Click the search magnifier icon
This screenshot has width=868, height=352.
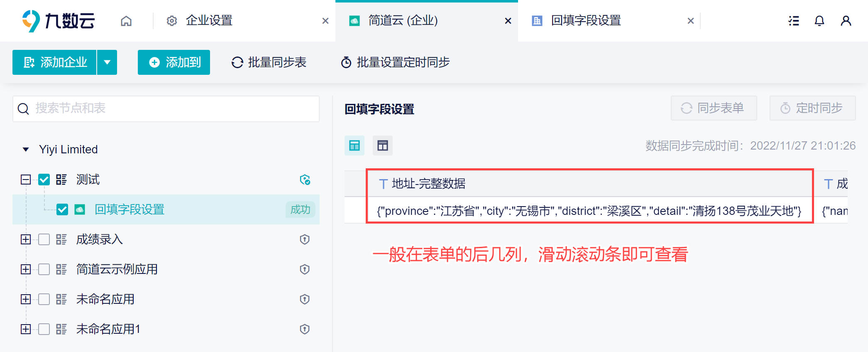(23, 109)
